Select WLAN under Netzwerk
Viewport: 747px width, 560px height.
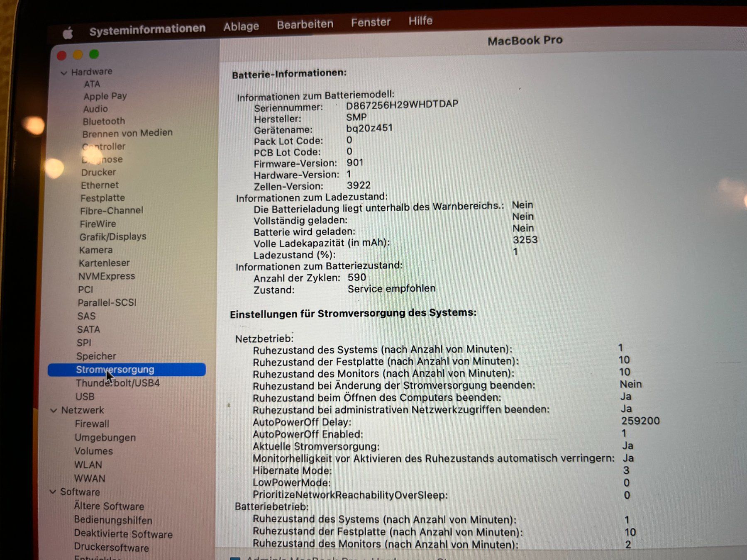(x=88, y=465)
